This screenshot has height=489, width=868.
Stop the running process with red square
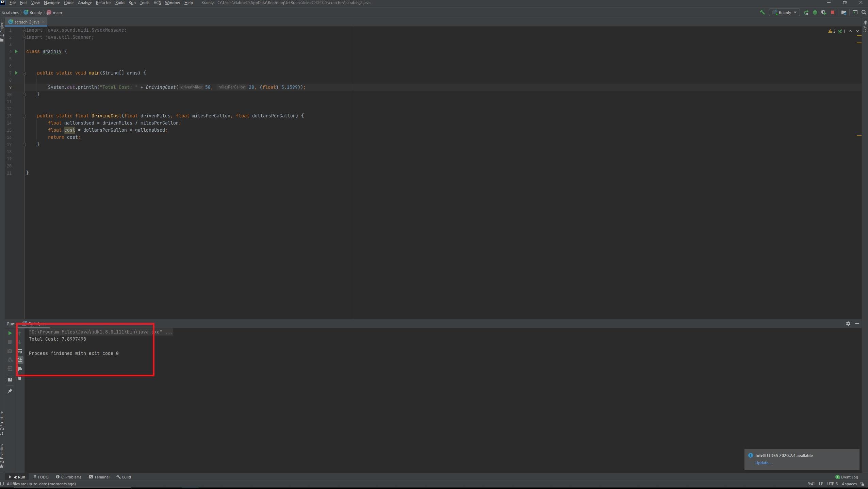[x=832, y=12]
